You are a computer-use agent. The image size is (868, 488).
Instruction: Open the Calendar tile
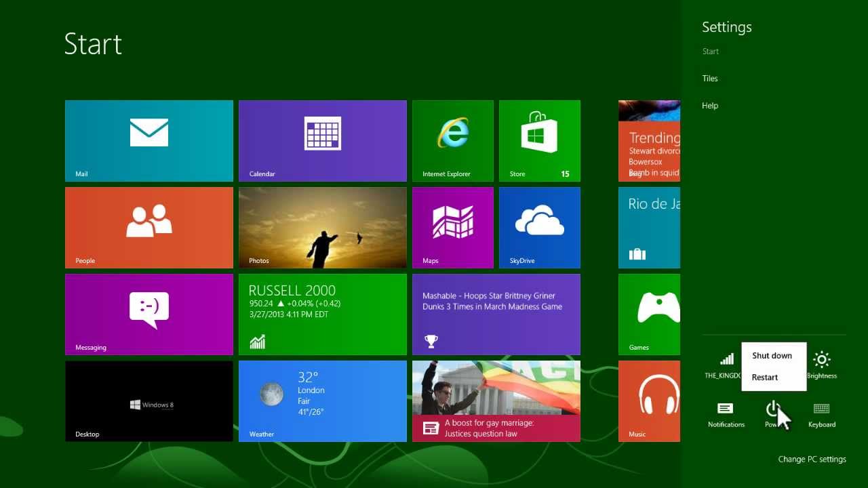click(x=323, y=141)
